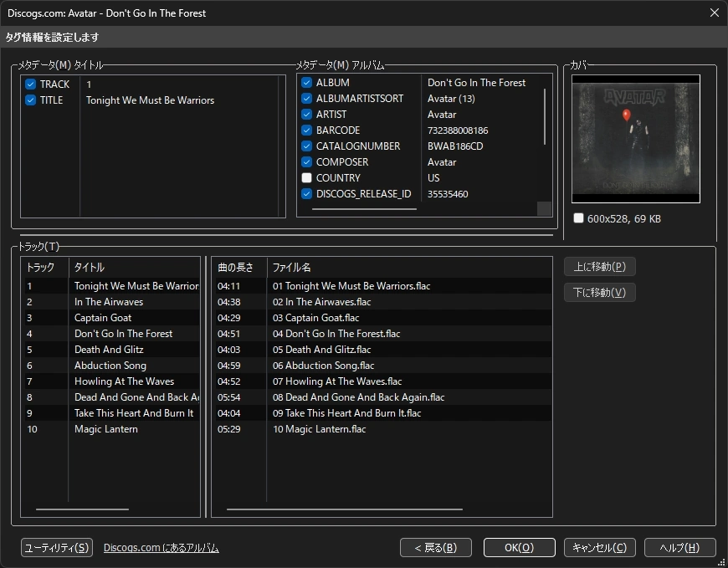Viewport: 728px width, 568px height.
Task: Click the 戻る button to go back
Action: [435, 547]
